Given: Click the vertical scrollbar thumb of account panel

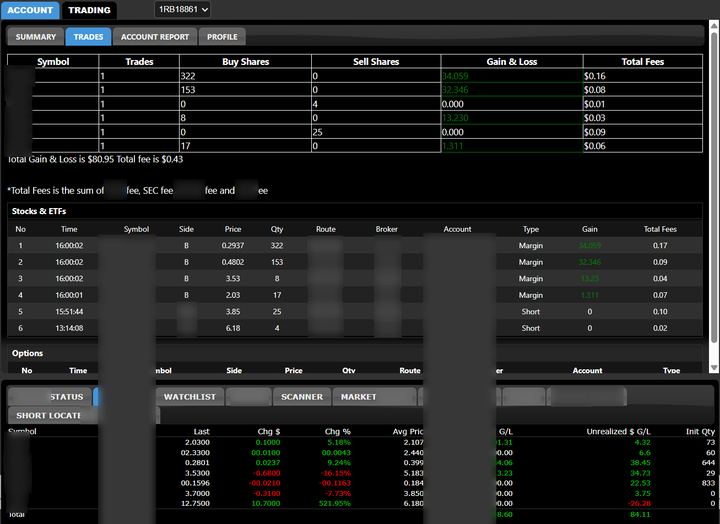Looking at the screenshot, I should [714, 187].
